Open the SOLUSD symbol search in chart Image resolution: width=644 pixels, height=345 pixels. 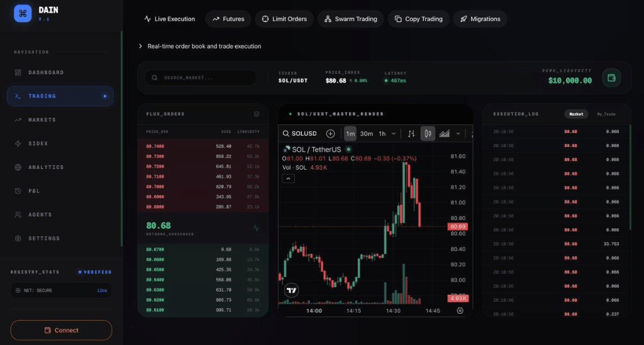tap(300, 134)
